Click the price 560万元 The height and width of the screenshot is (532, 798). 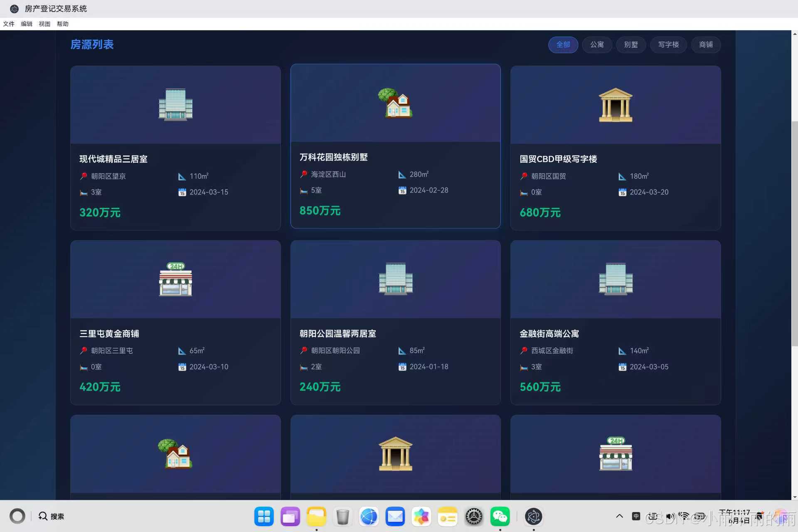point(540,387)
